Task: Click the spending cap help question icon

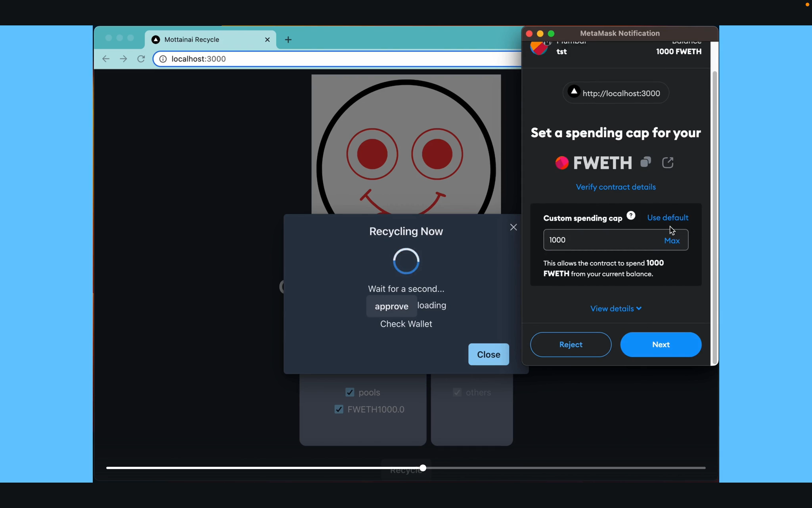Action: (631, 216)
